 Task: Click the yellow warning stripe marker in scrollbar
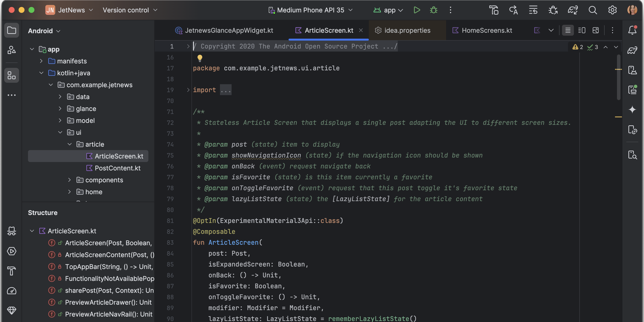point(618,69)
